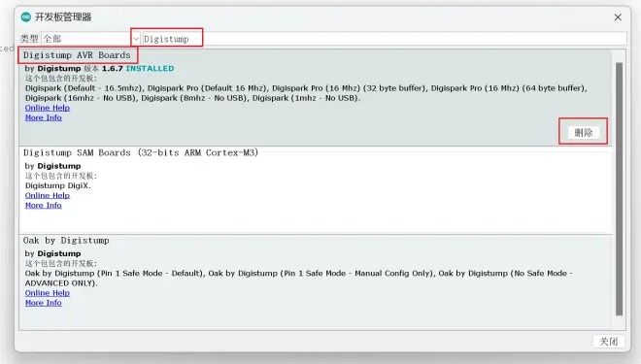Click the vertical scrollbar of the boards list
This screenshot has height=364, width=641.
point(619,189)
